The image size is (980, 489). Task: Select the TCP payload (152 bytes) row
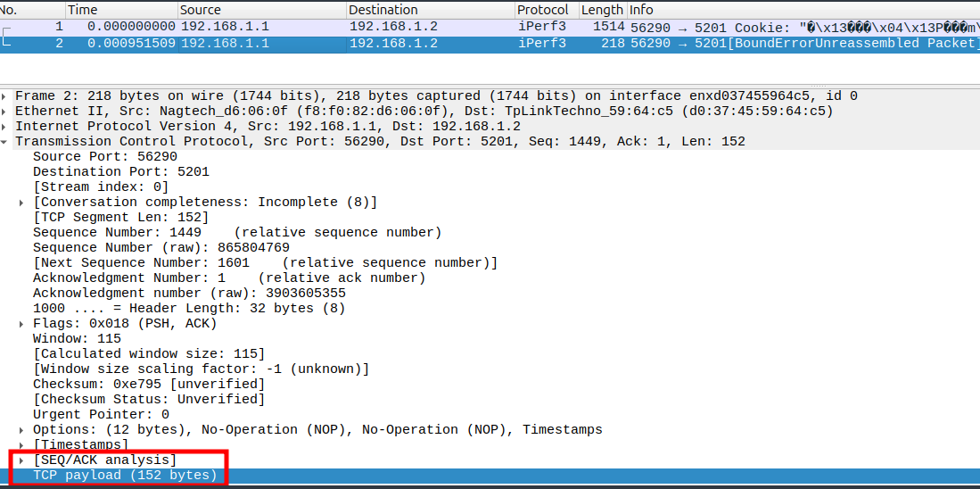(x=125, y=476)
